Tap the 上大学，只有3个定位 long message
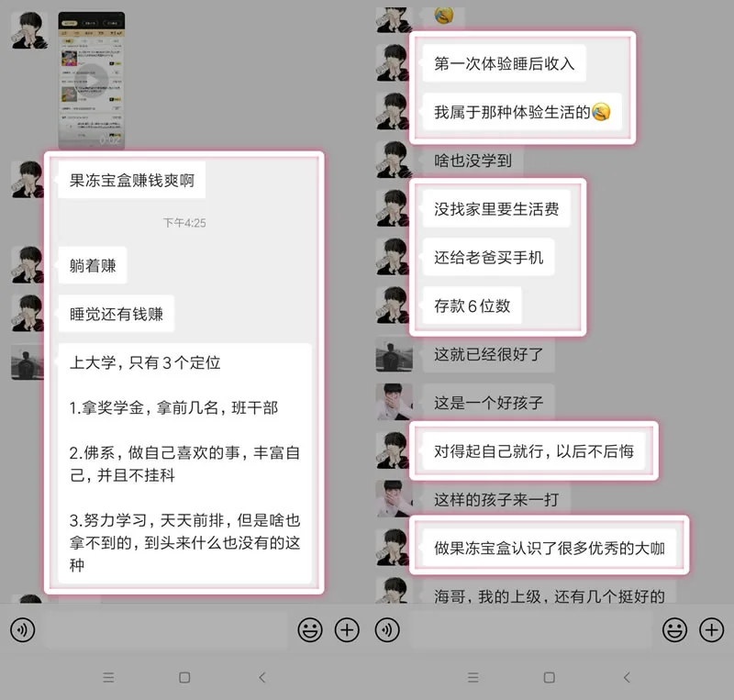The image size is (734, 700). pyautogui.click(x=185, y=463)
